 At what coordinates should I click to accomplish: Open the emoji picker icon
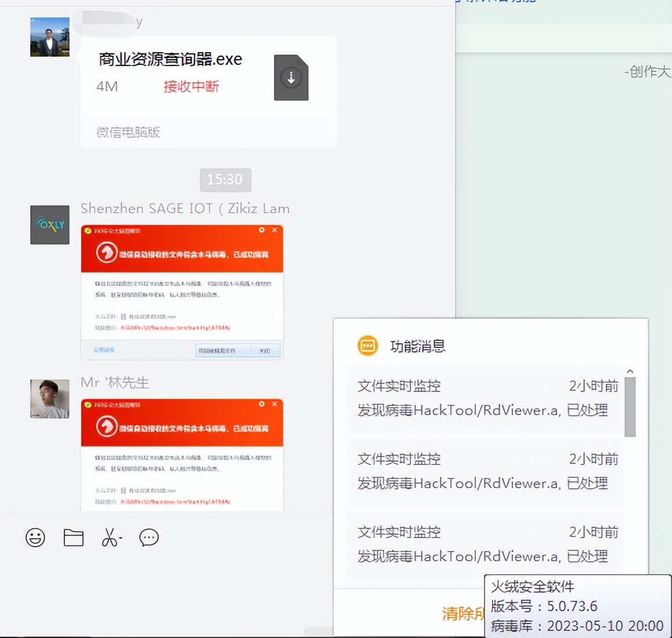click(35, 538)
